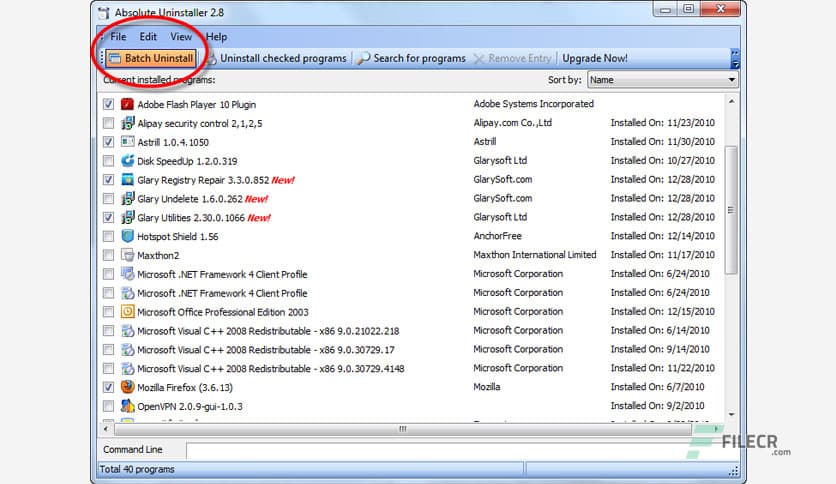Image resolution: width=836 pixels, height=484 pixels.
Task: Click the Mozilla Firefox icon
Action: tap(127, 387)
